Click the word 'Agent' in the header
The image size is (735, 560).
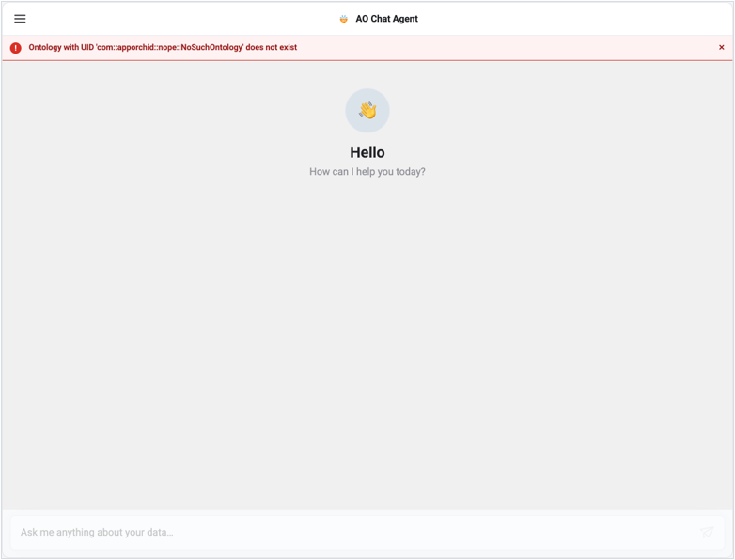point(405,19)
